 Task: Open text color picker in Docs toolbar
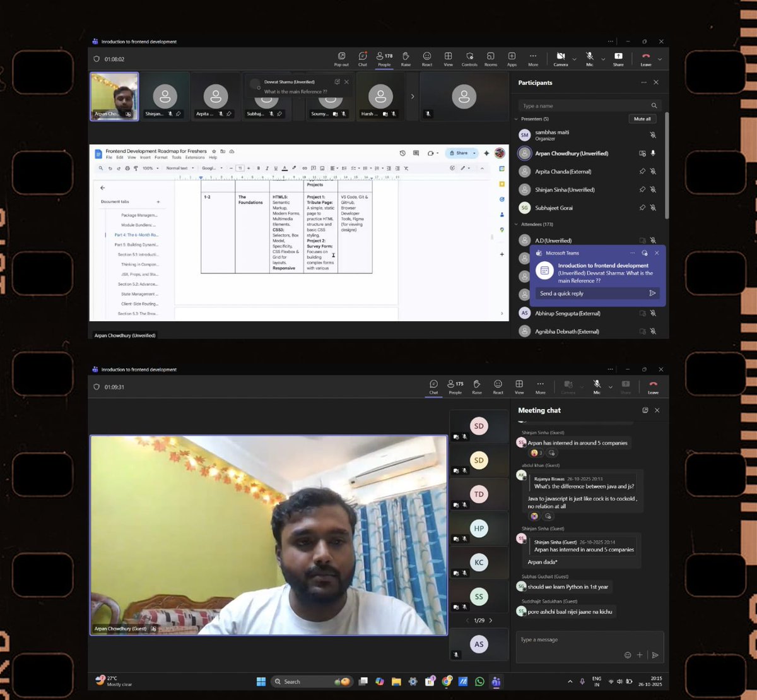tap(285, 169)
